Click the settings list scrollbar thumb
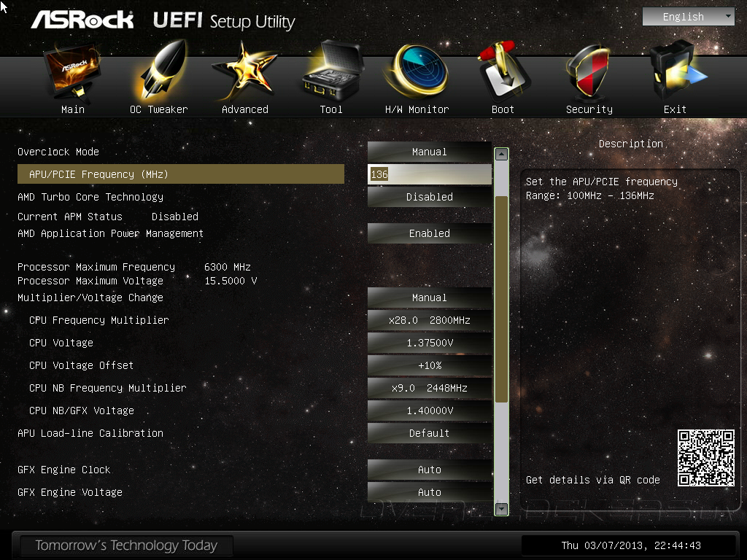The width and height of the screenshot is (747, 560). (x=501, y=299)
